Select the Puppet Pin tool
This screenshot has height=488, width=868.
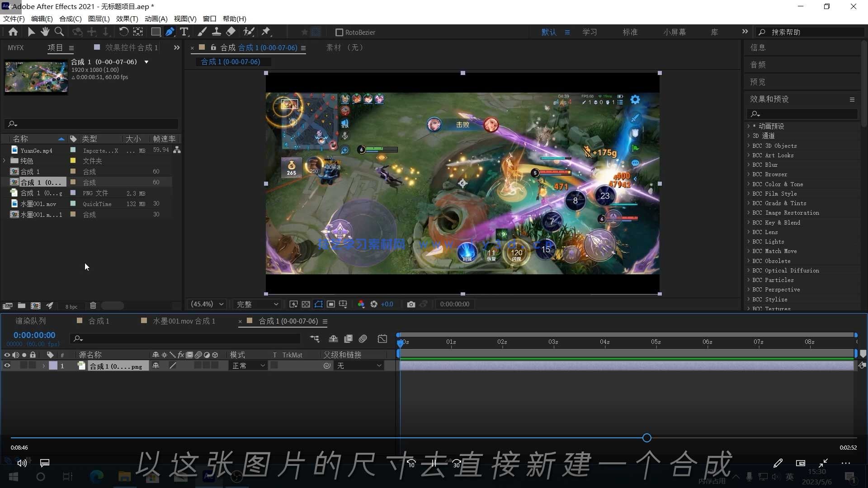click(x=266, y=32)
